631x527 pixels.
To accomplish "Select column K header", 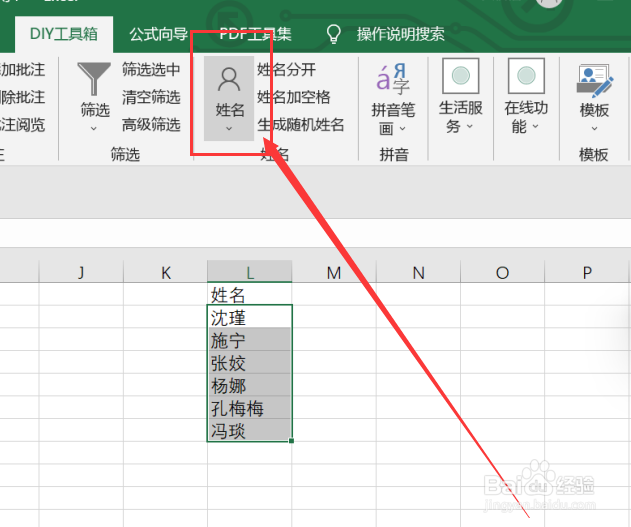I will tap(165, 272).
